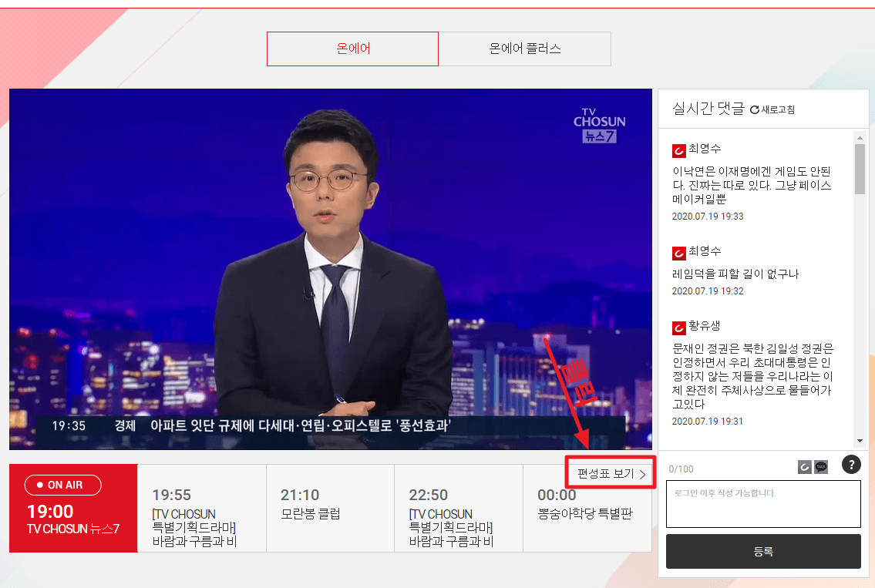Click profile icon of 19:33 최영수 comment
This screenshot has width=875, height=588.
coord(678,150)
